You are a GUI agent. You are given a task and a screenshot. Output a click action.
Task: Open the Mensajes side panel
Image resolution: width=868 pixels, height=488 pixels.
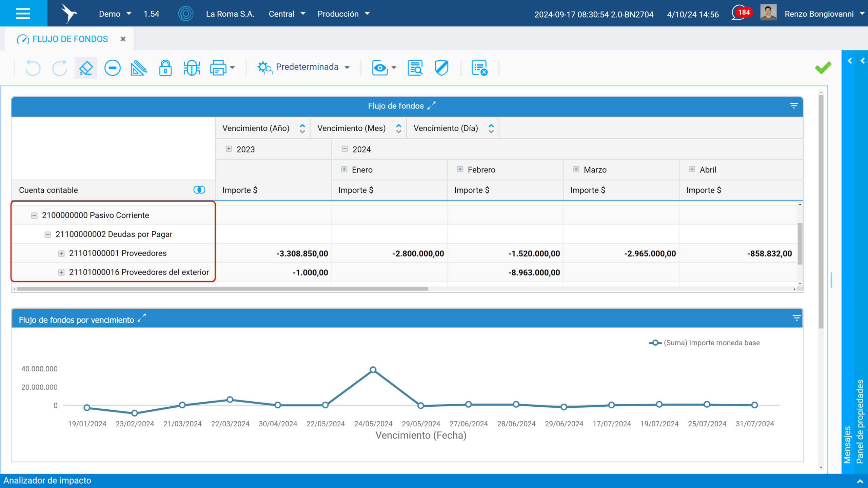[x=848, y=445]
